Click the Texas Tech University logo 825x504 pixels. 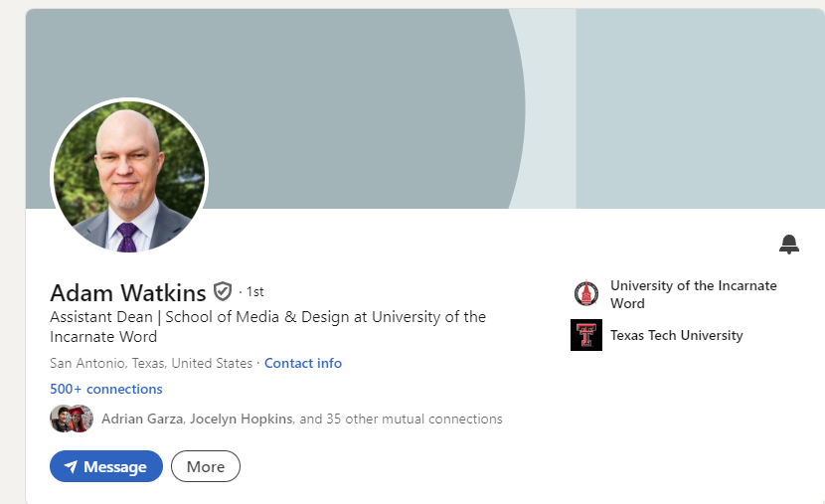point(586,335)
